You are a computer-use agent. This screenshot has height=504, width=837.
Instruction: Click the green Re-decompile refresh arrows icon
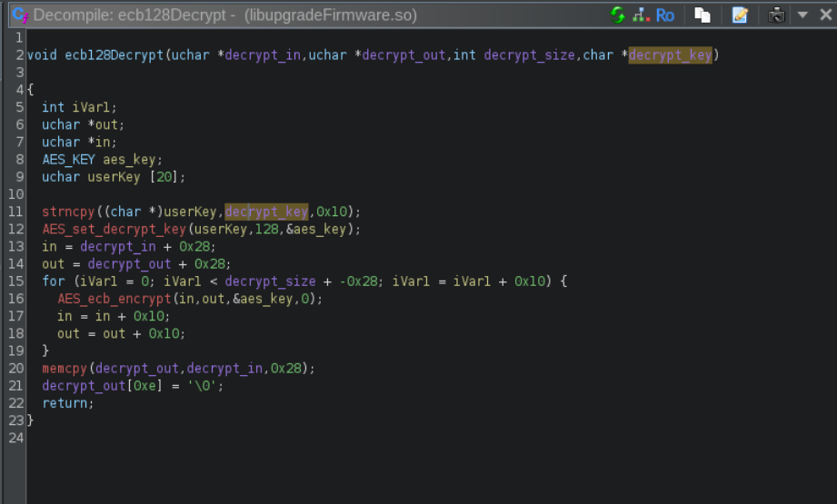click(618, 15)
